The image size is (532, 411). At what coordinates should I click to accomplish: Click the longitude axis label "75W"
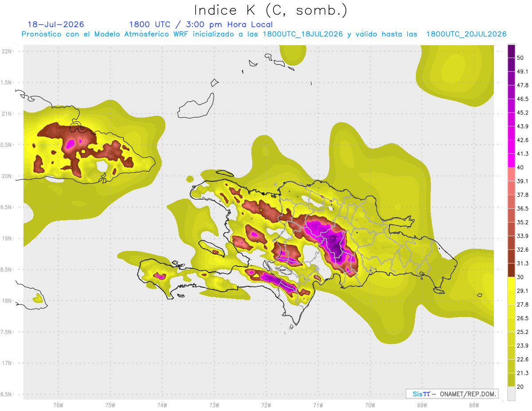[110, 405]
